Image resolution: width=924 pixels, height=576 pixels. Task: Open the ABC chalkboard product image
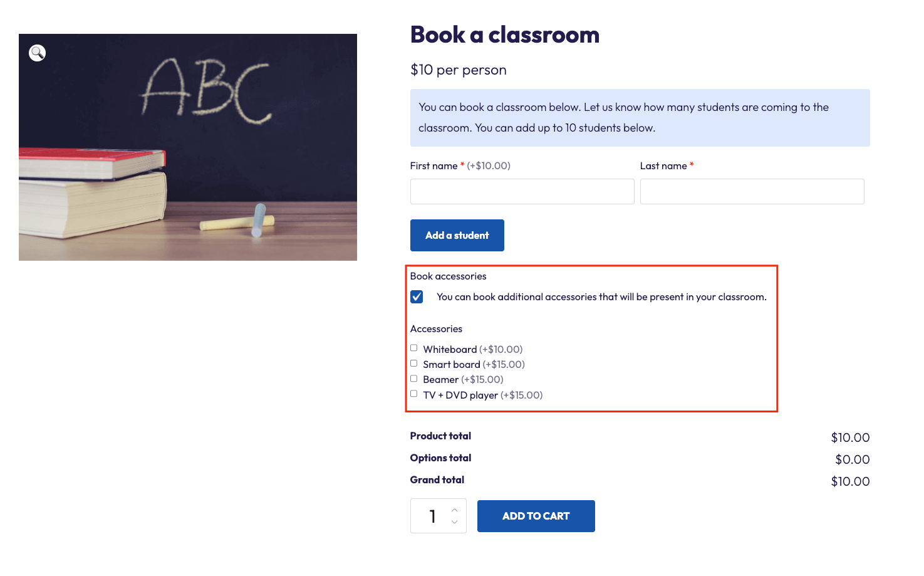click(x=188, y=147)
